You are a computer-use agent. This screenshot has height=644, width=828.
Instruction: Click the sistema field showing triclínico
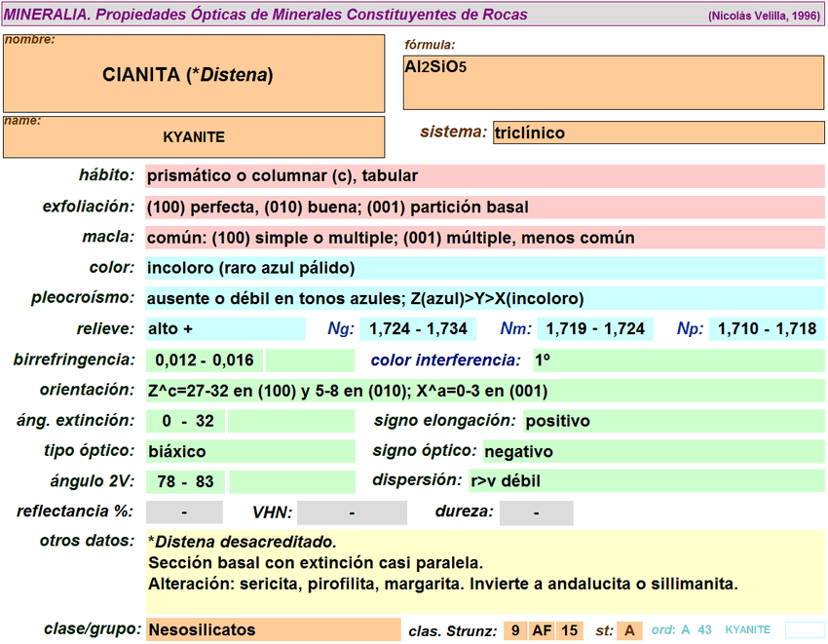pyautogui.click(x=659, y=133)
